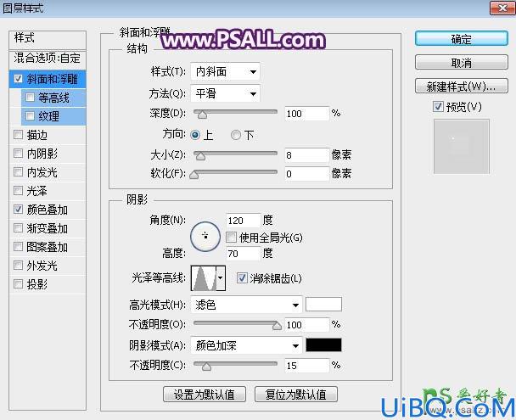The width and height of the screenshot is (516, 420).
Task: Click the angle dial control
Action: coord(205,237)
